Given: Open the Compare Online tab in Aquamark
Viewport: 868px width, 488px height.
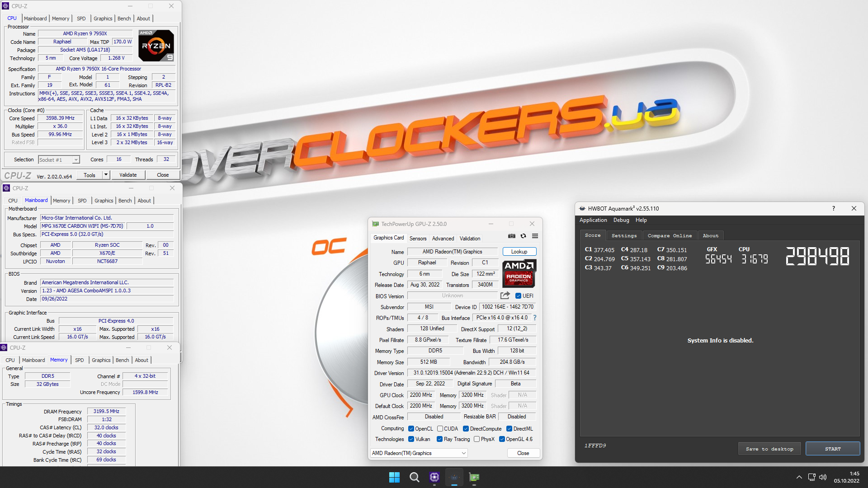Looking at the screenshot, I should [670, 235].
